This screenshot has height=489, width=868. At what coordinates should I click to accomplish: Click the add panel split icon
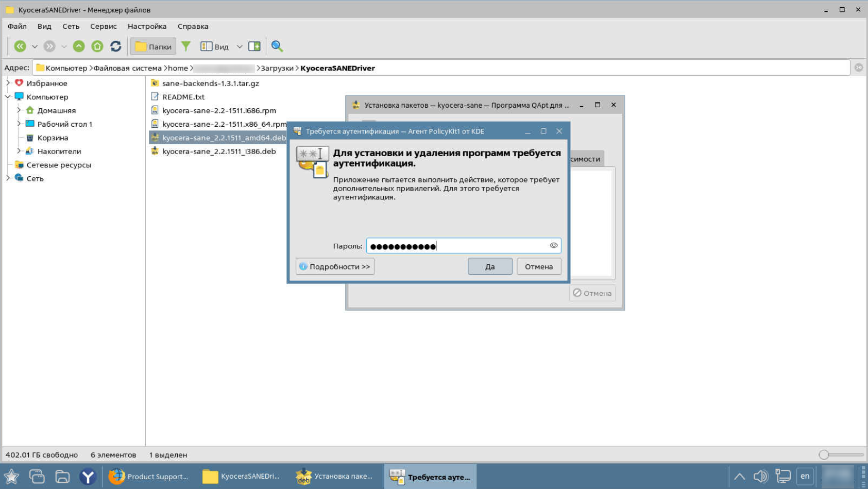coord(254,46)
